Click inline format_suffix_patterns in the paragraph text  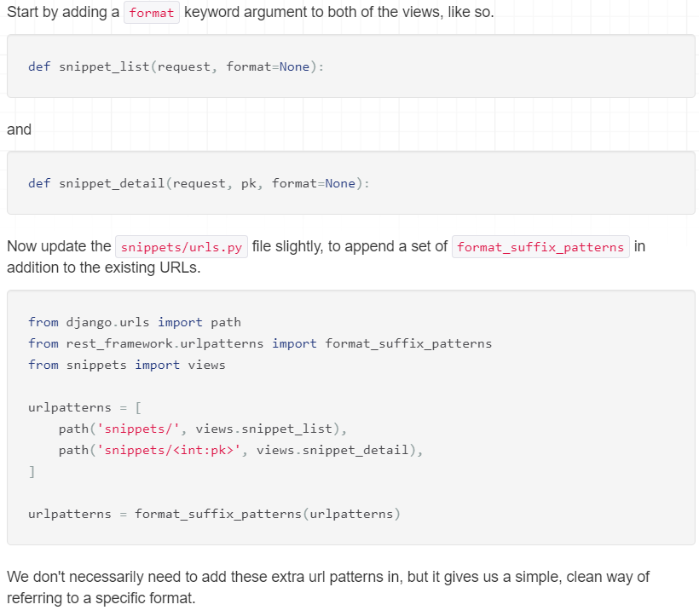[540, 247]
